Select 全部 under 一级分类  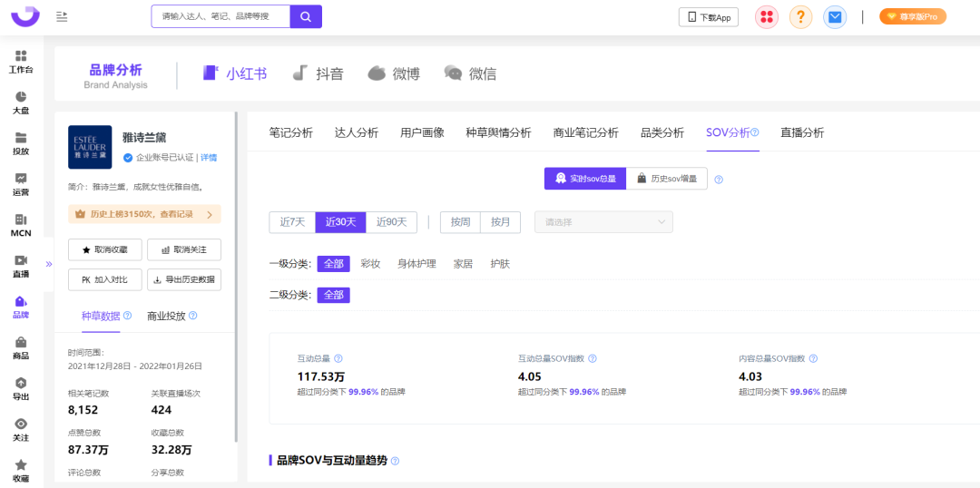click(334, 264)
